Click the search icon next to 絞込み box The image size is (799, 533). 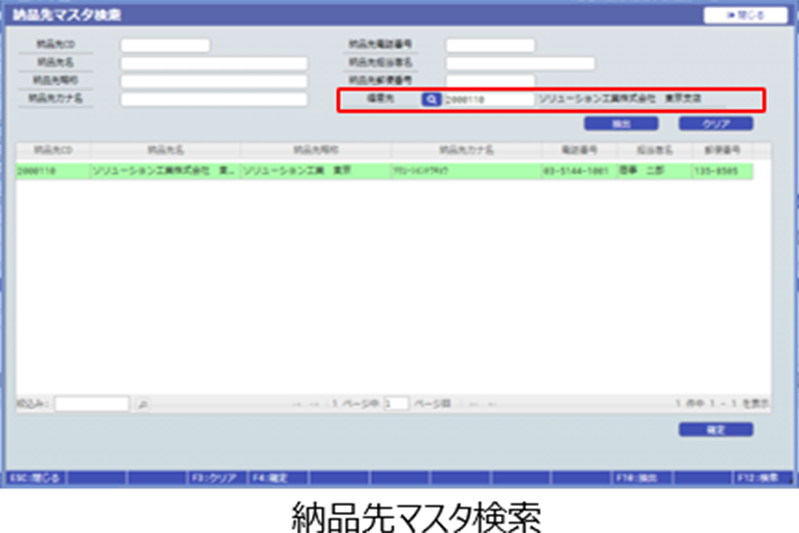142,404
